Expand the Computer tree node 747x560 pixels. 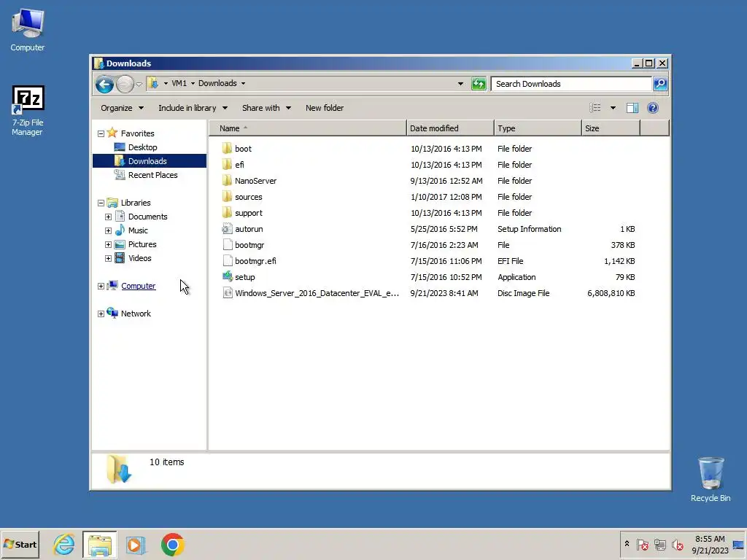101,286
